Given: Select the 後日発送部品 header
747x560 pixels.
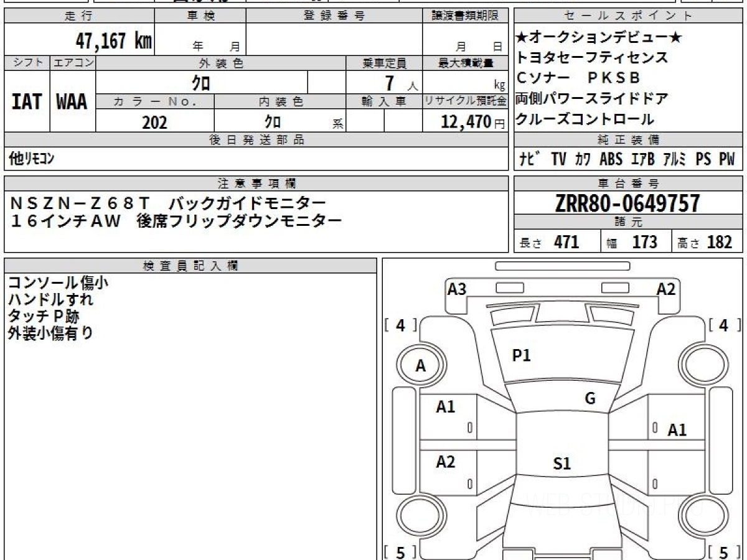Looking at the screenshot, I should tap(256, 140).
